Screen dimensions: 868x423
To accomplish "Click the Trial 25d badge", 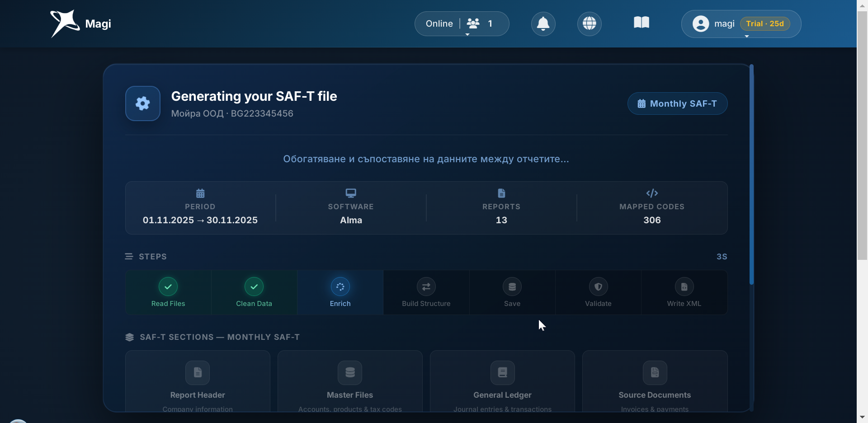I will click(765, 23).
